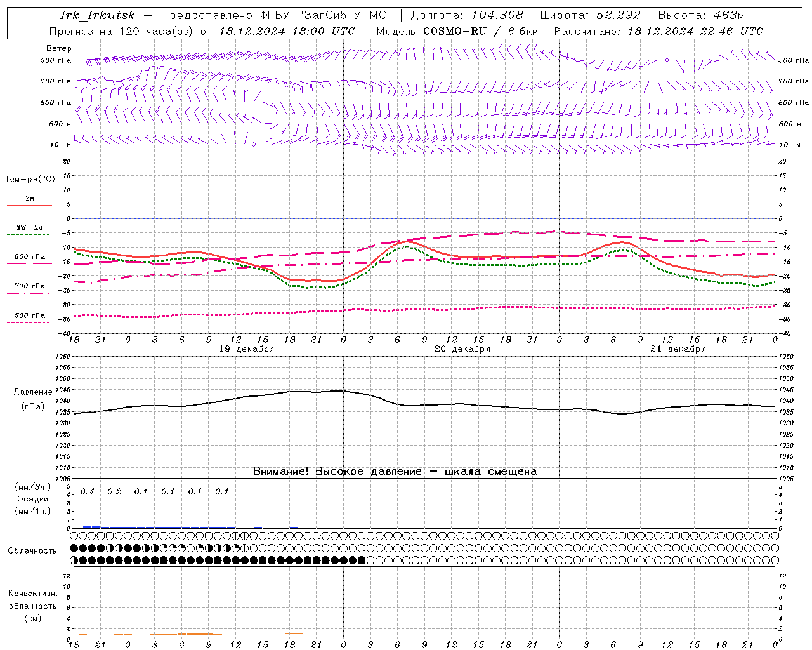Click the 'Облачность' cloudiness label
The image size is (812, 650).
click(32, 551)
